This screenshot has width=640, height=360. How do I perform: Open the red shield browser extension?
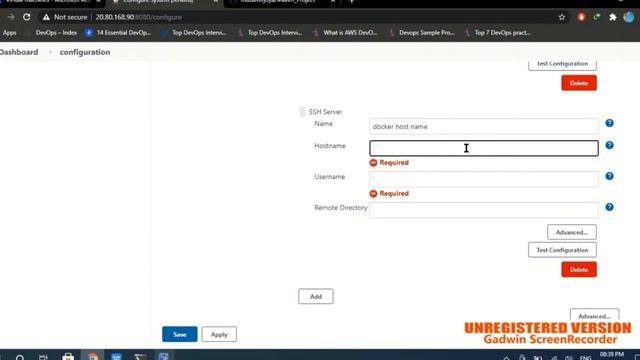click(581, 17)
